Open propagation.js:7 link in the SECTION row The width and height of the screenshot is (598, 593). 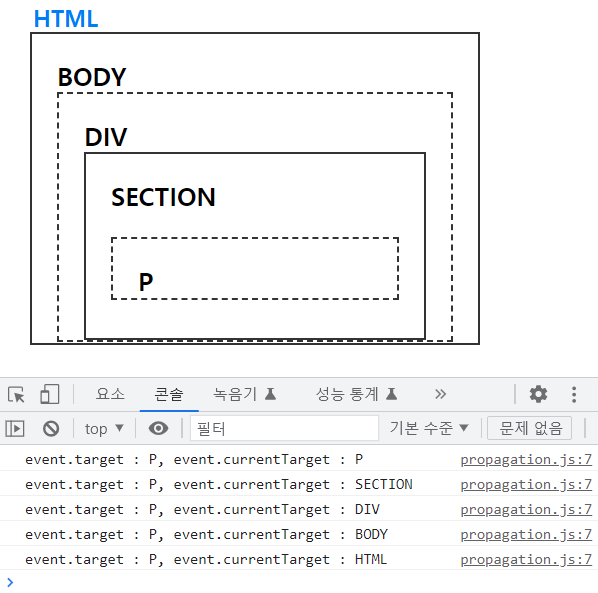point(526,484)
